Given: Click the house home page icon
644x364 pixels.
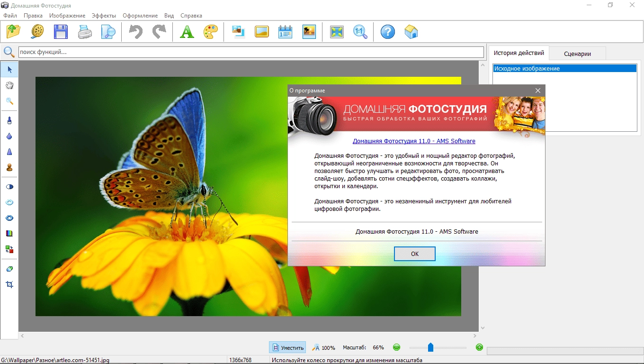Looking at the screenshot, I should tap(411, 32).
